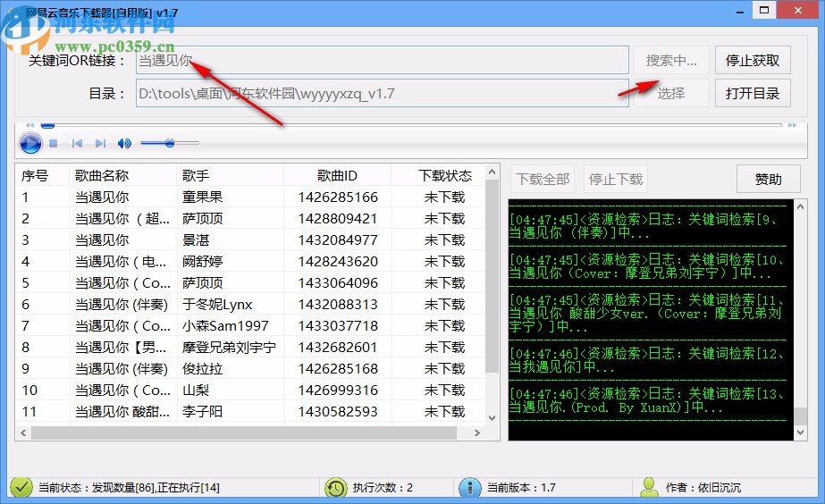
Task: Click log entry for keyword search 12
Action: 646,360
